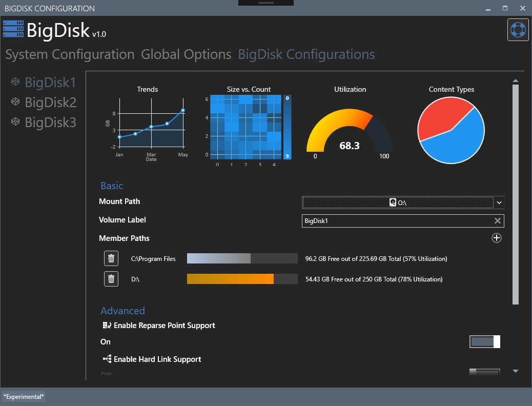Toggle Enable Hard Link Support switch
The width and height of the screenshot is (532, 406).
(x=484, y=373)
